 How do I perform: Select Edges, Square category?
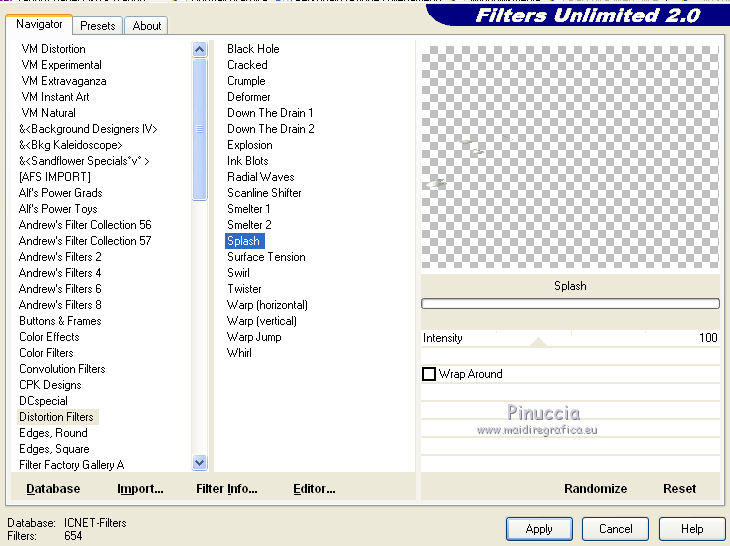[54, 449]
